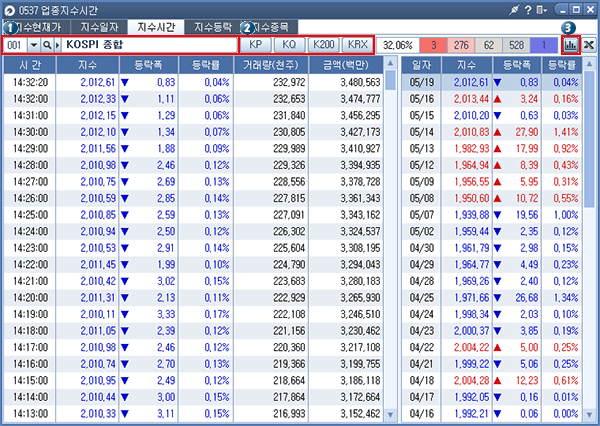600x426 pixels.
Task: Click small arrow next to search icon
Action: 58,46
